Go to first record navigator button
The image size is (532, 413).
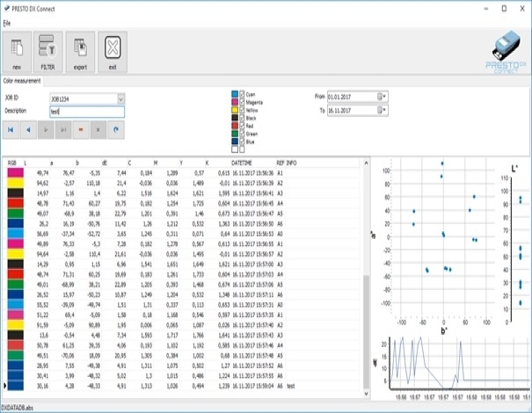pos(11,130)
